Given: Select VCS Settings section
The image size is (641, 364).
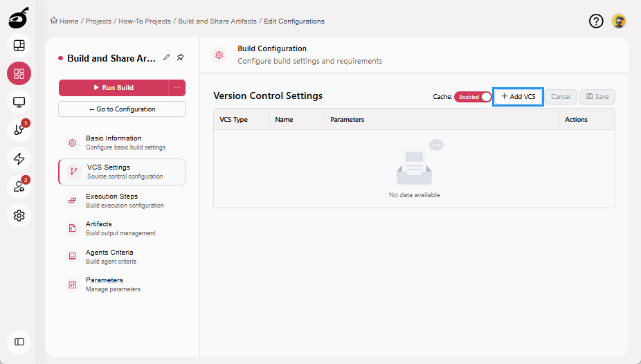Looking at the screenshot, I should [123, 172].
